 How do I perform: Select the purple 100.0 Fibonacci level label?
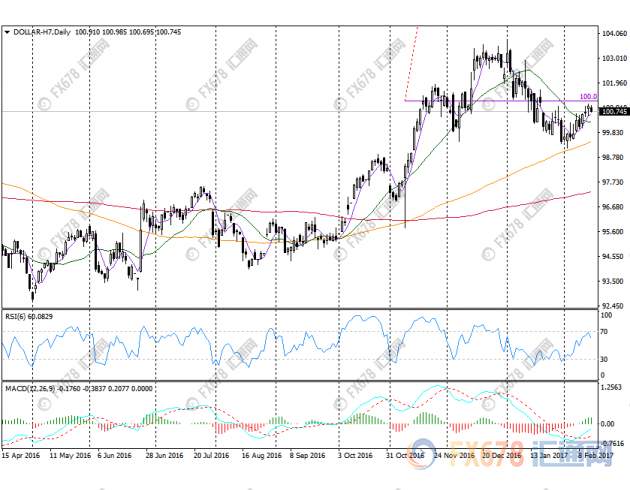[587, 96]
